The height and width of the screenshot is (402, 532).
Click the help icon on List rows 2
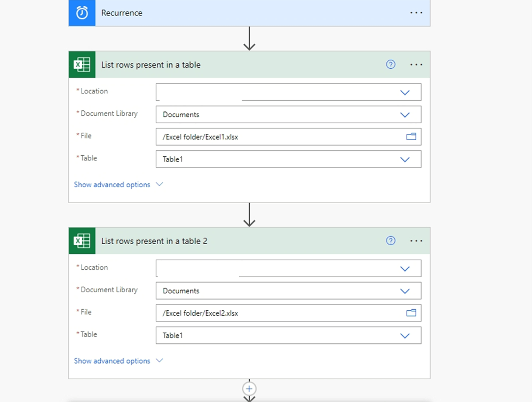coord(390,240)
